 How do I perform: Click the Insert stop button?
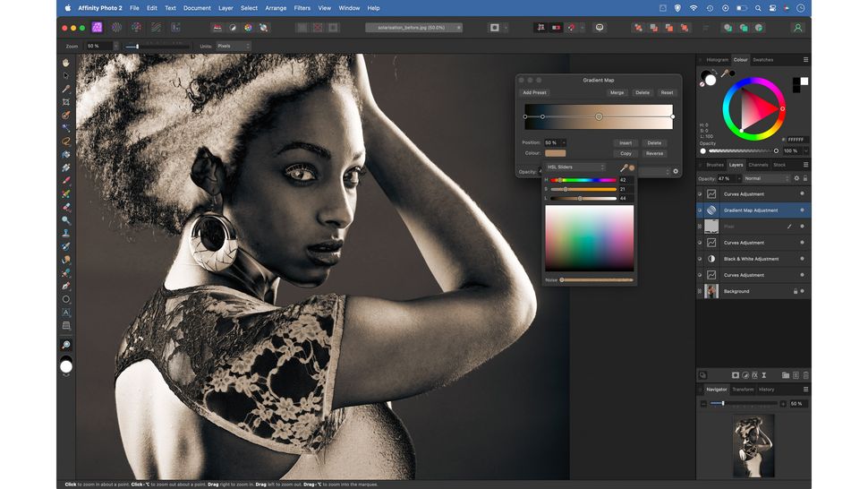(625, 143)
